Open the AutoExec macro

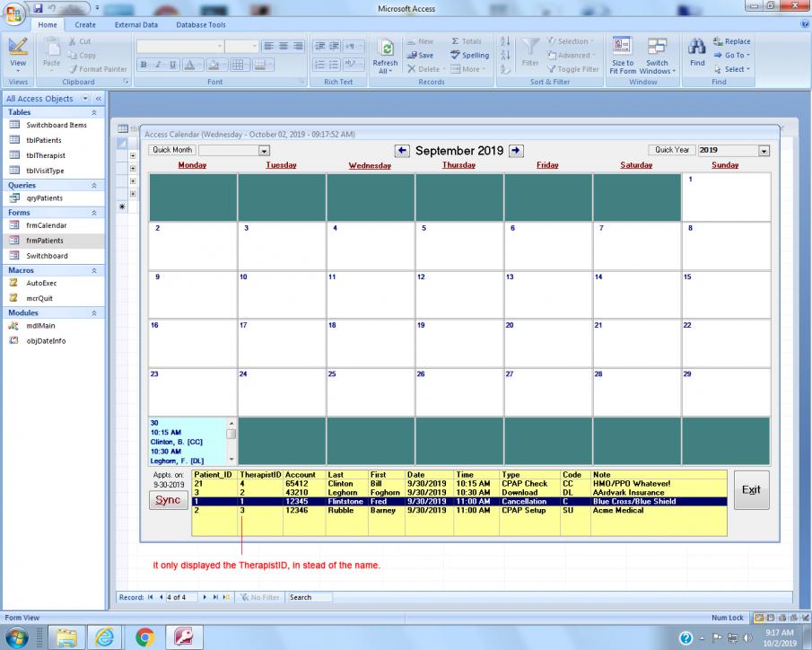tap(41, 283)
